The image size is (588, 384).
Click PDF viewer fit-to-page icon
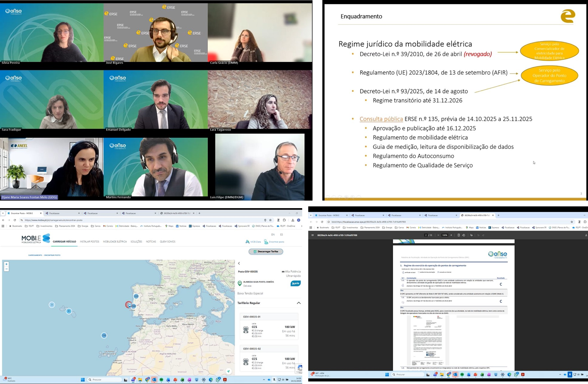click(x=458, y=235)
